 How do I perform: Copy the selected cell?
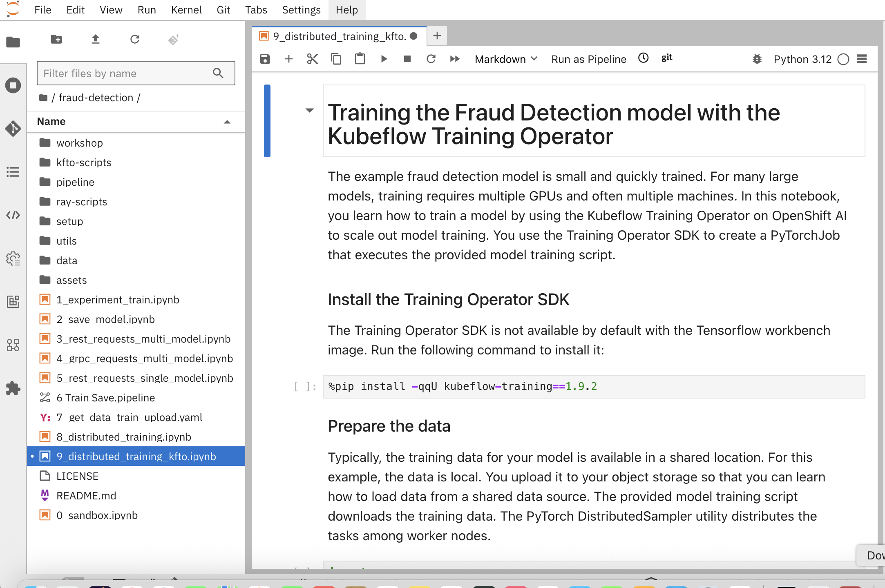pyautogui.click(x=336, y=59)
